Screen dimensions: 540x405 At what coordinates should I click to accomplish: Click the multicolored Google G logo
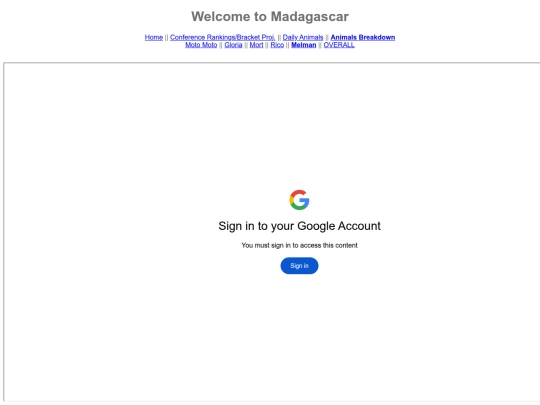click(299, 200)
